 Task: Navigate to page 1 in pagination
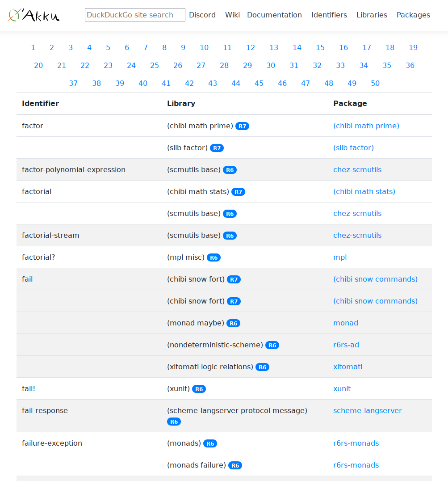[33, 47]
